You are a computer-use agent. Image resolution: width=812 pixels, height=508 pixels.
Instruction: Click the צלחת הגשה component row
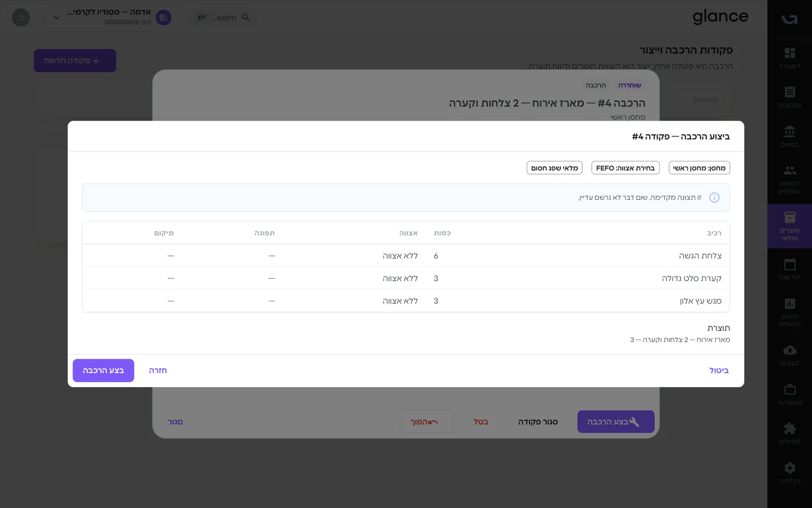(x=406, y=256)
